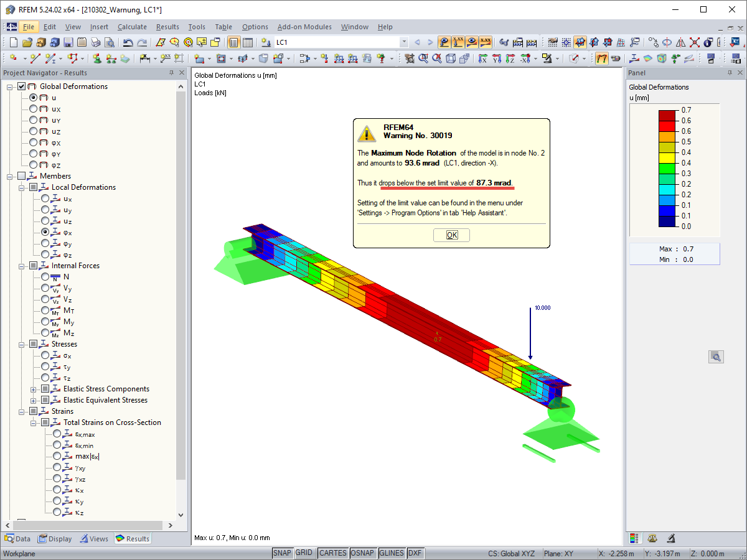
Task: Collapse the Stresses node
Action: point(22,344)
